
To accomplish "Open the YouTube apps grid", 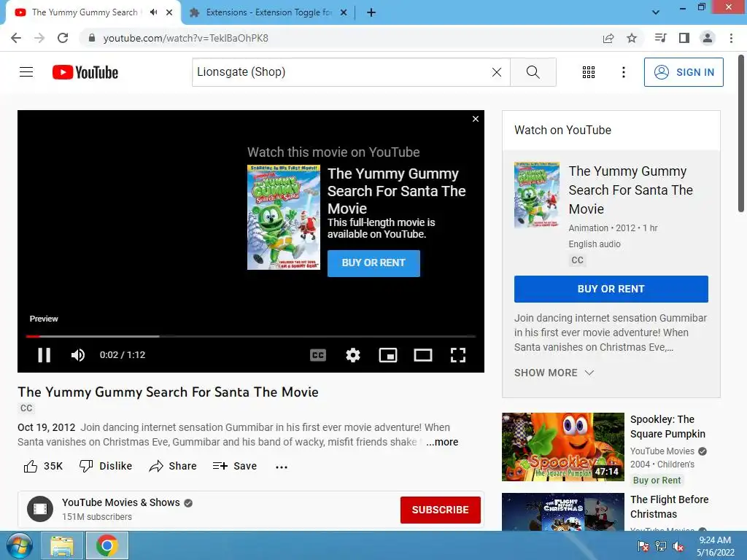I will (x=589, y=72).
